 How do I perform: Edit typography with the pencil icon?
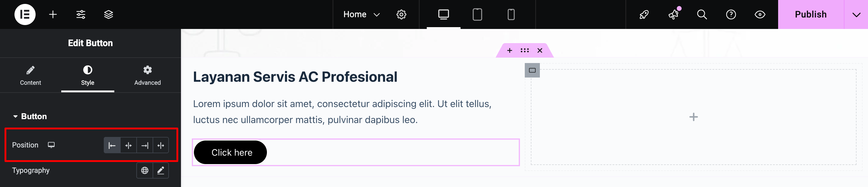161,170
